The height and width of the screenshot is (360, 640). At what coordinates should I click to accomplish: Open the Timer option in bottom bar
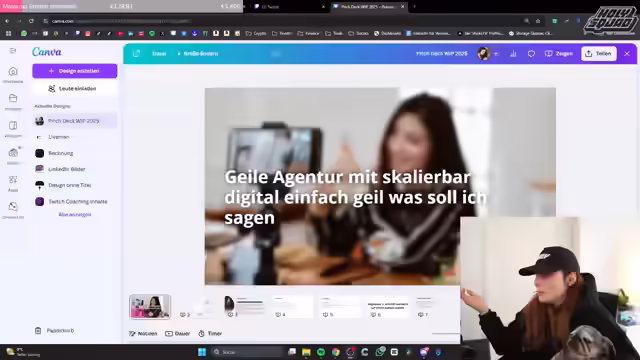coord(210,333)
